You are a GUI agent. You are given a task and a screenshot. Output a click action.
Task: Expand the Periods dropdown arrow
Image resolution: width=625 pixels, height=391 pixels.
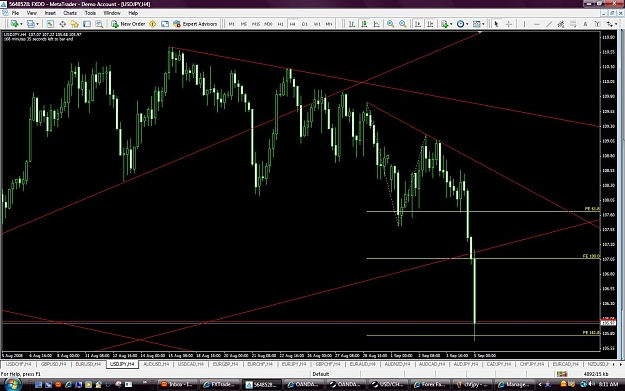[x=467, y=24]
